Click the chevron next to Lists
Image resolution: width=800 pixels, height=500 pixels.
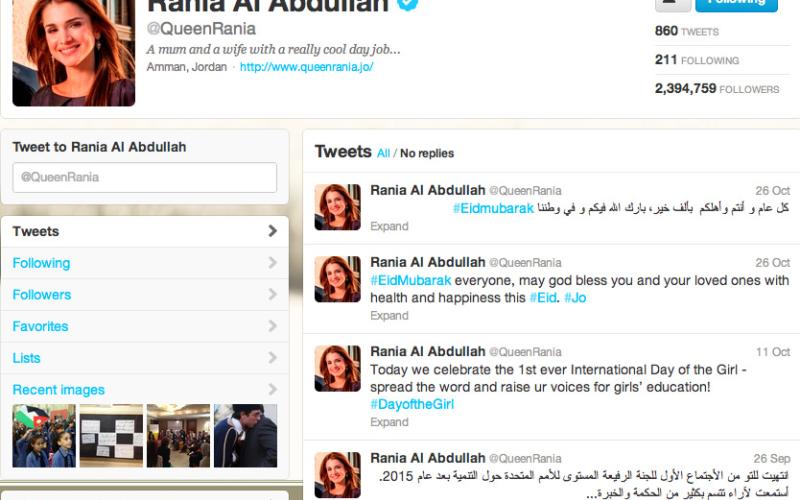[x=272, y=358]
